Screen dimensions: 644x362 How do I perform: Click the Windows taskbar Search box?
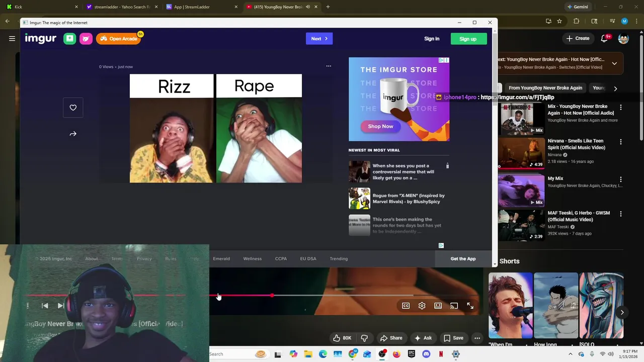[x=239, y=354]
